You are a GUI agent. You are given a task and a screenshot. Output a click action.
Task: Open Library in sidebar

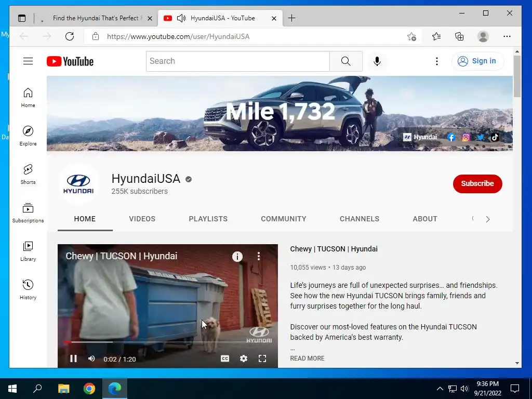(x=28, y=251)
